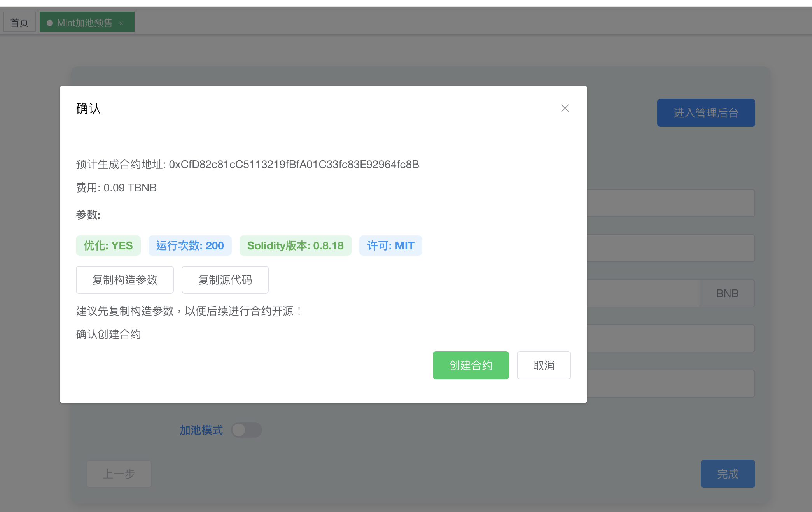Click the green dot on the Mint加池预售 tab
Image resolution: width=812 pixels, height=512 pixels.
pos(50,23)
